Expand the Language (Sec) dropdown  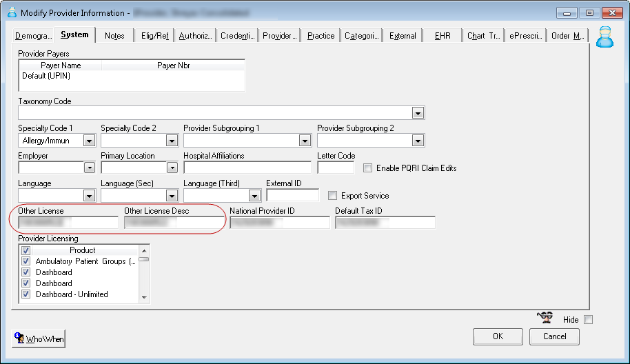172,196
